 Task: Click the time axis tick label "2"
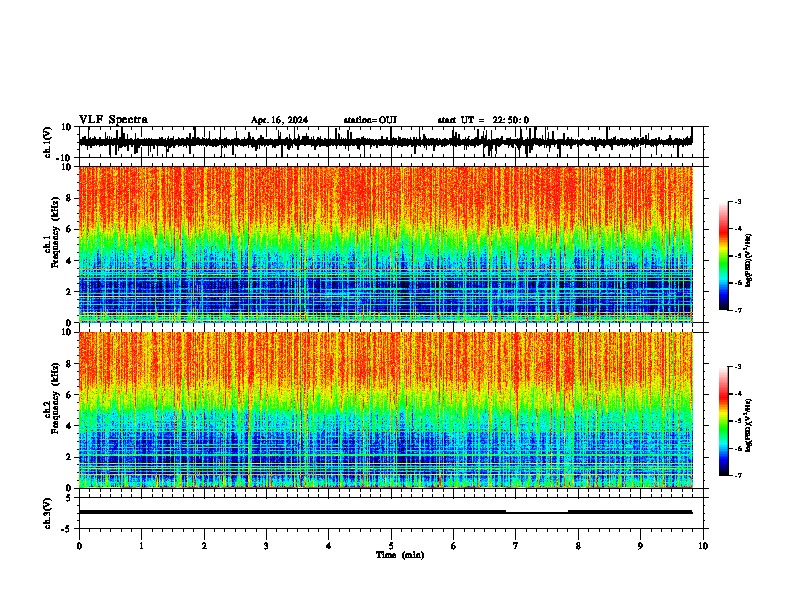[x=204, y=546]
